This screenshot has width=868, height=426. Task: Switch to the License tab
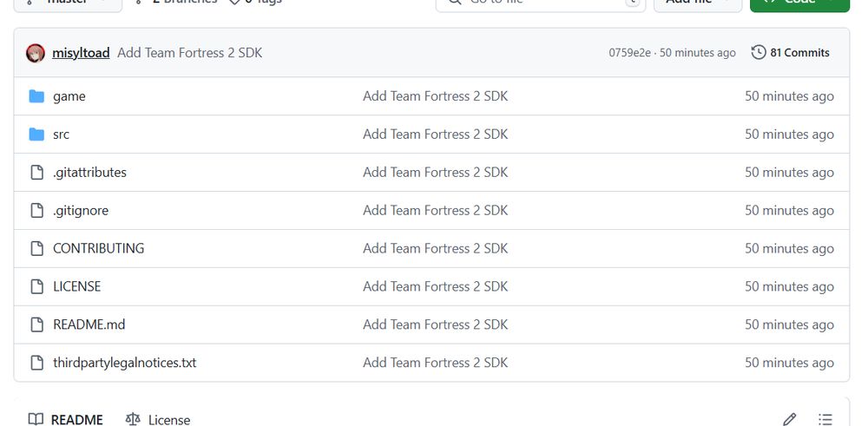point(158,420)
